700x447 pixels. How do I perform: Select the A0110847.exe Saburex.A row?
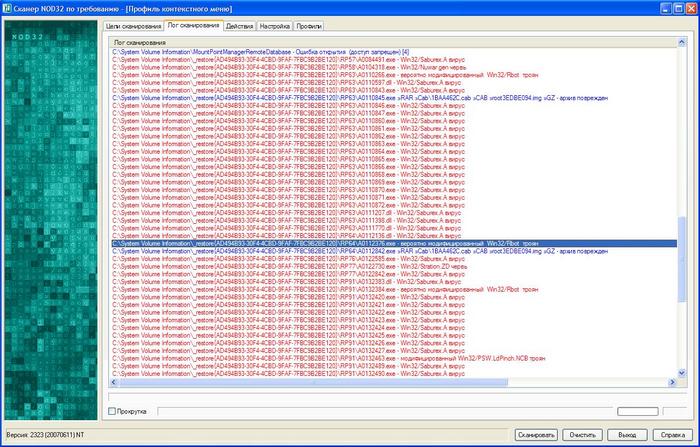(x=394, y=113)
